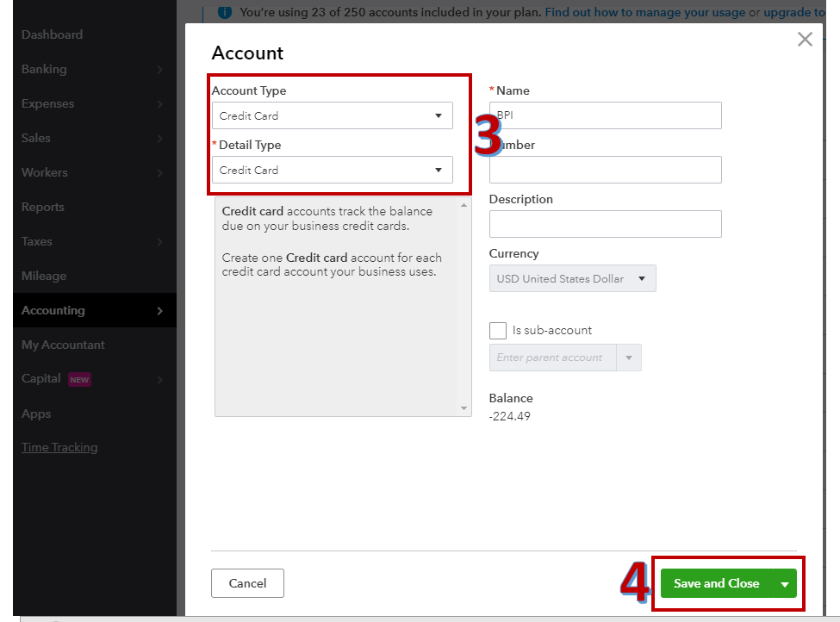
Task: Click the Cancel button
Action: [x=247, y=583]
